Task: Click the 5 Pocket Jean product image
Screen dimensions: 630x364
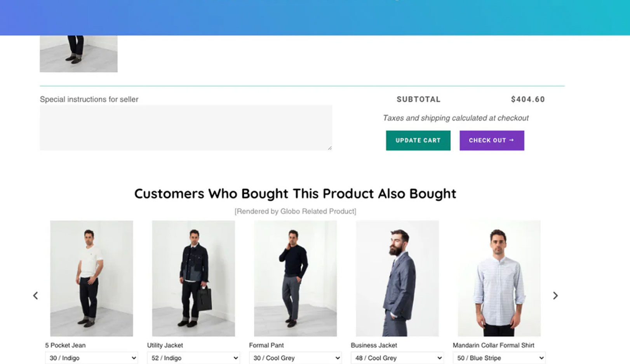Action: [x=91, y=279]
